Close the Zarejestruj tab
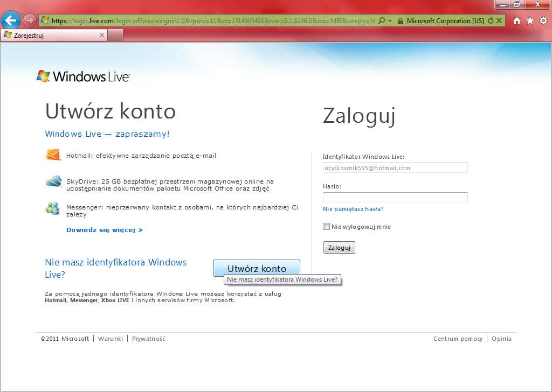This screenshot has height=392, width=552. click(x=102, y=35)
